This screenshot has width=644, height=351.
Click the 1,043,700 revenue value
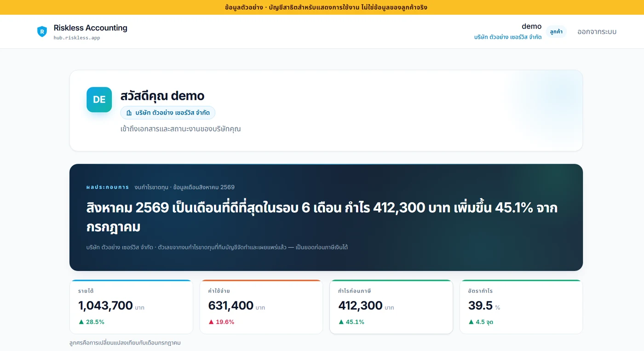[105, 305]
